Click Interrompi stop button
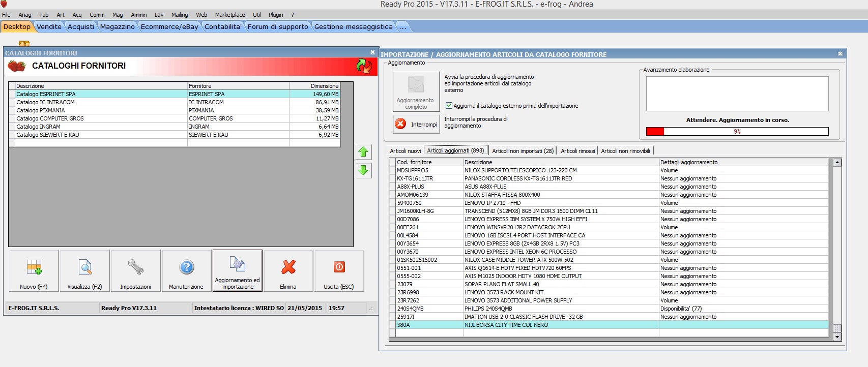The width and height of the screenshot is (868, 367). point(416,124)
